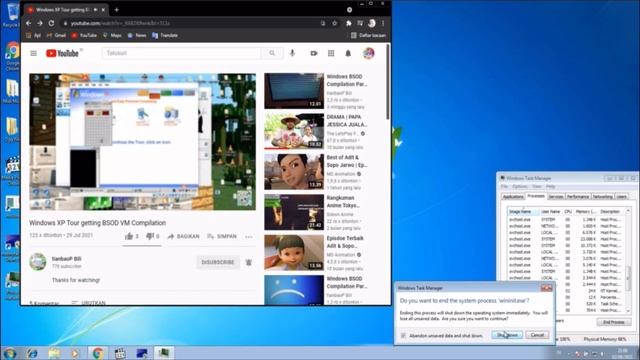
Task: Click the DISUBSCRIBE button
Action: point(218,262)
